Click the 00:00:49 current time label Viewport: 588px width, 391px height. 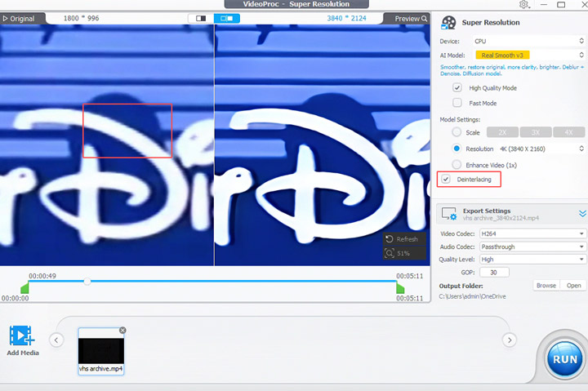[x=42, y=276]
